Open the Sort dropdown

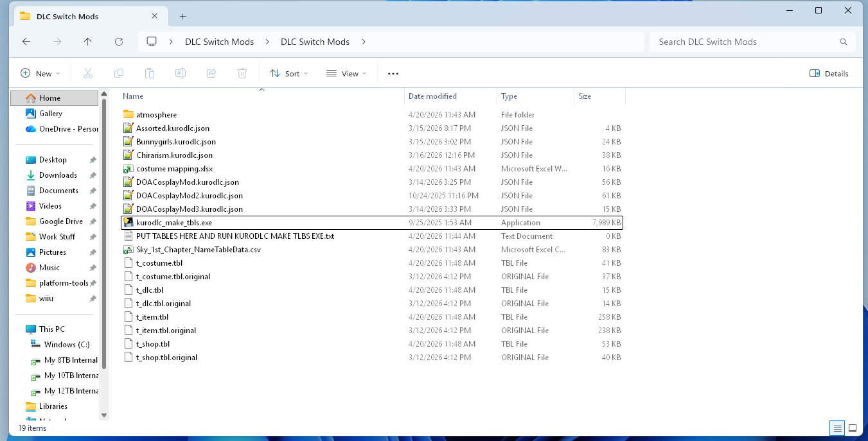click(289, 74)
